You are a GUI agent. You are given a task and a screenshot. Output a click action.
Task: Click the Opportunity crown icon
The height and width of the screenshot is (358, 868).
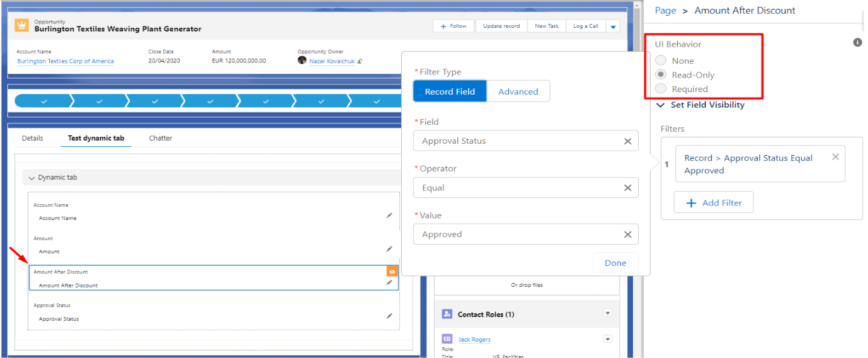pyautogui.click(x=23, y=25)
